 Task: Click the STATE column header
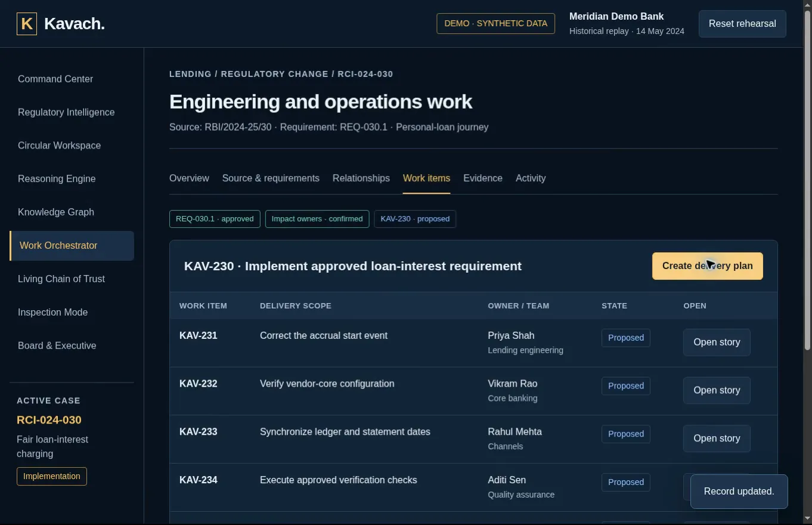click(615, 306)
